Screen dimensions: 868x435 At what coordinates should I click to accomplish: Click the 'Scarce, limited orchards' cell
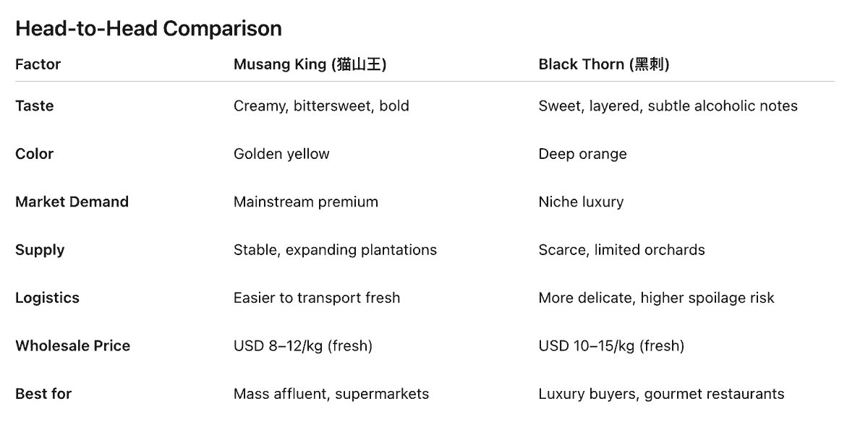pyautogui.click(x=621, y=250)
